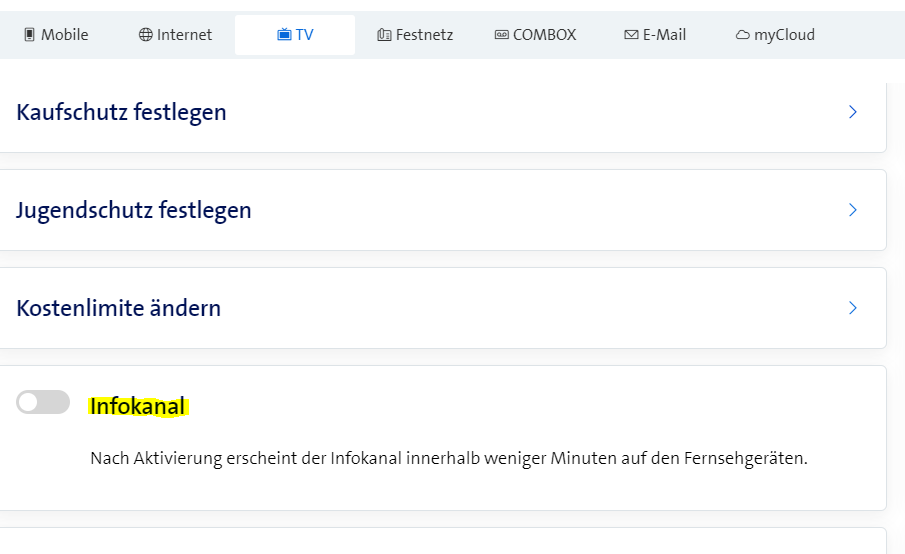The width and height of the screenshot is (905, 554).
Task: Enable the Infokanal toggle switch
Action: pos(43,402)
